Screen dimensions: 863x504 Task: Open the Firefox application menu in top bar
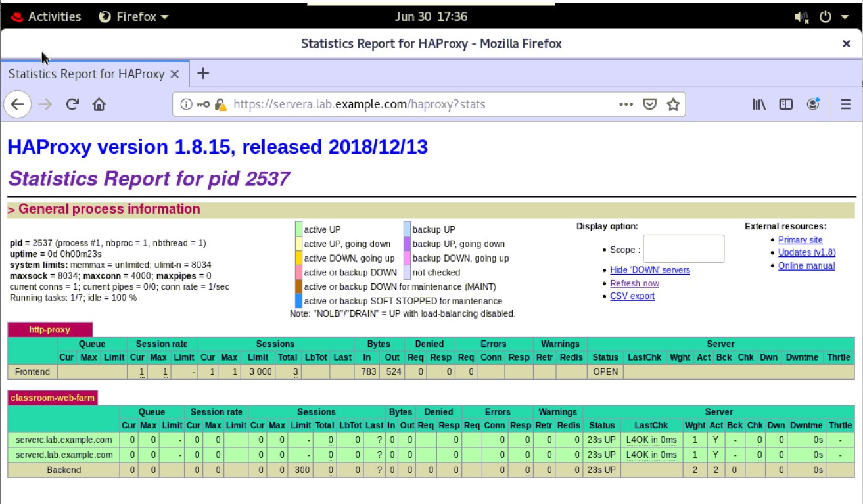coord(133,16)
